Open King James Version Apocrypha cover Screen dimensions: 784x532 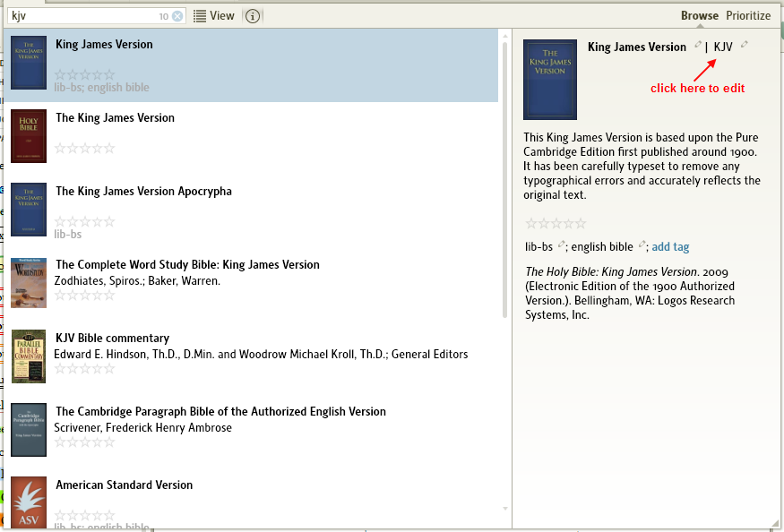(x=29, y=210)
